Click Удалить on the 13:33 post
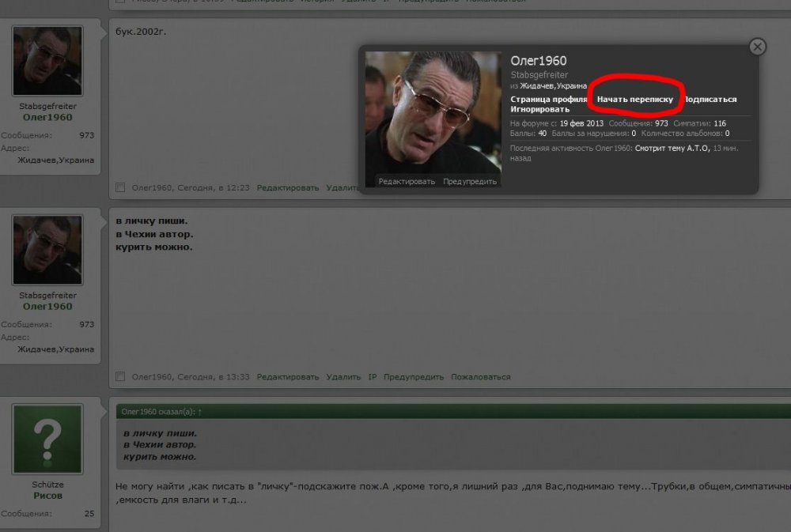 343,377
